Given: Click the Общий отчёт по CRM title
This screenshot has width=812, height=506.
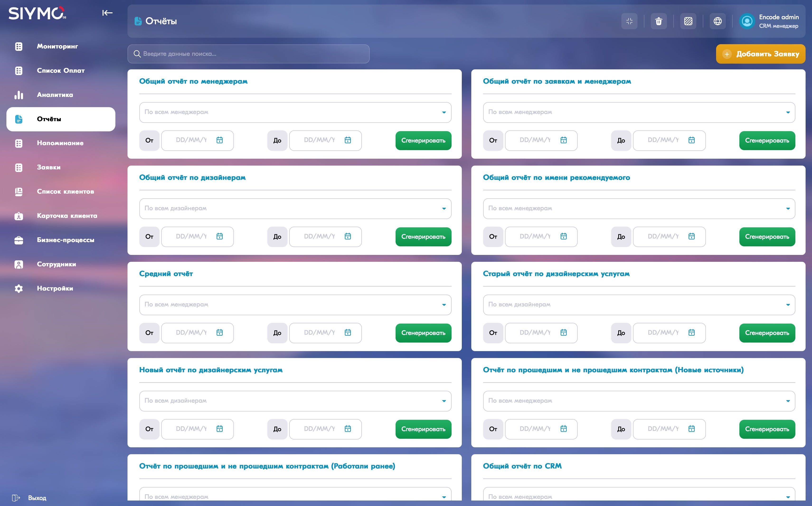Looking at the screenshot, I should pyautogui.click(x=522, y=466).
